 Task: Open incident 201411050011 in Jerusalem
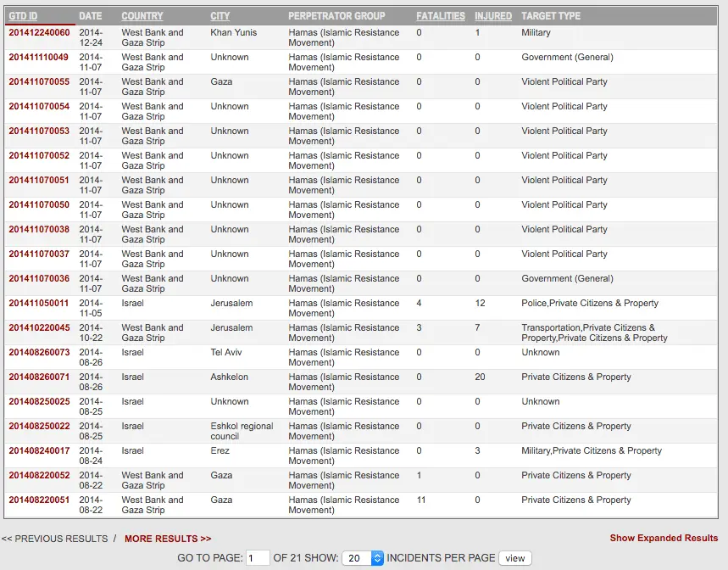pyautogui.click(x=39, y=304)
